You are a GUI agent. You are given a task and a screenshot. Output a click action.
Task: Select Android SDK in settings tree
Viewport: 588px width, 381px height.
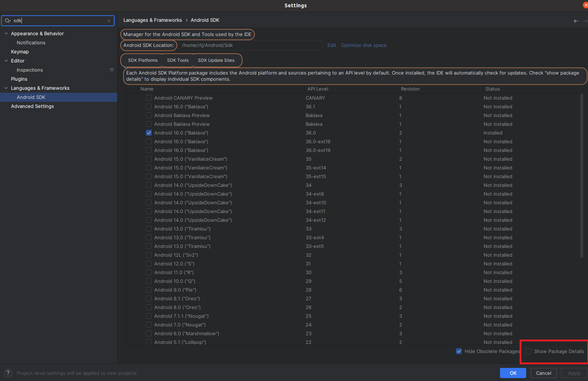(59, 97)
